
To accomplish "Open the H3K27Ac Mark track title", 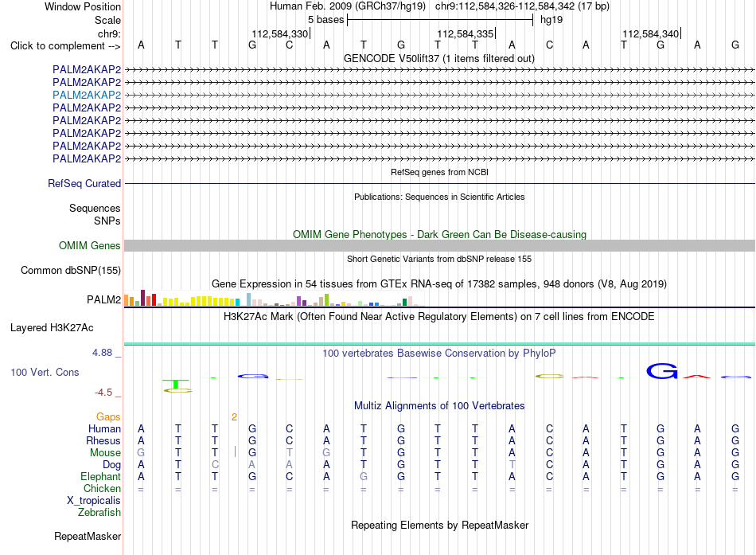I will point(438,317).
